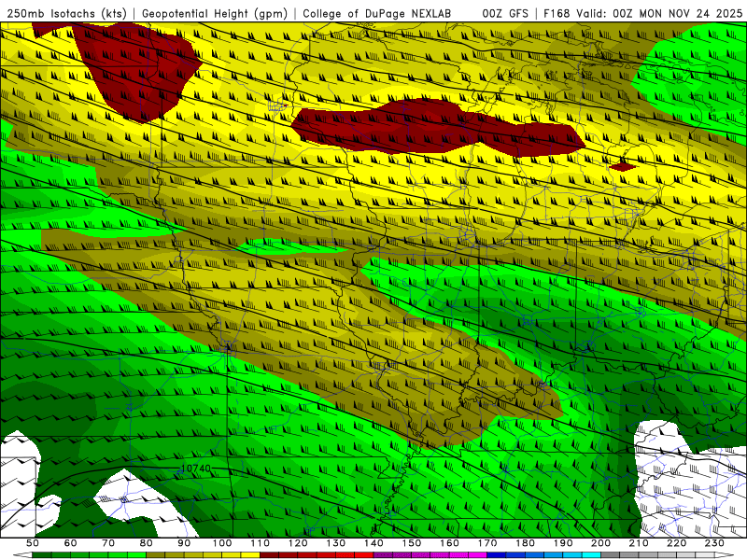Viewport: 747px width, 560px height.
Task: Click the '140' colorbar scale label
Action: click(373, 543)
